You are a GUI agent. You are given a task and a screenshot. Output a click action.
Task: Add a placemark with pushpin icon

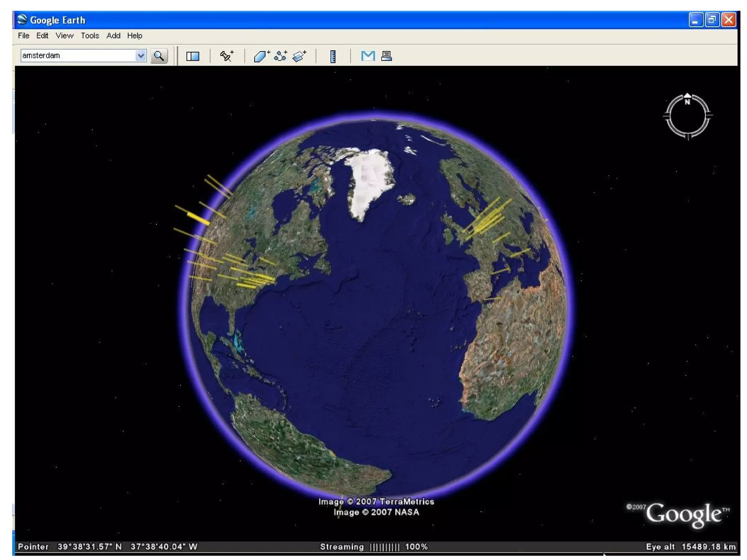226,56
